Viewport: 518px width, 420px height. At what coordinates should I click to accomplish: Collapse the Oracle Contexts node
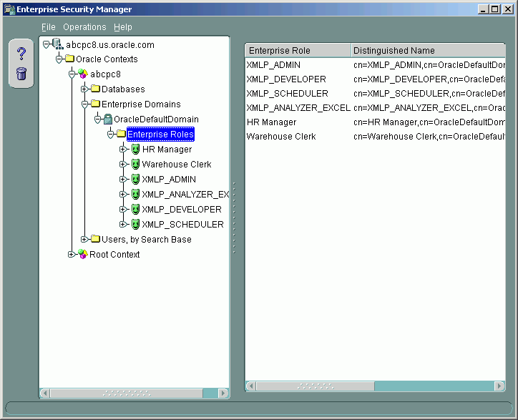click(x=59, y=59)
